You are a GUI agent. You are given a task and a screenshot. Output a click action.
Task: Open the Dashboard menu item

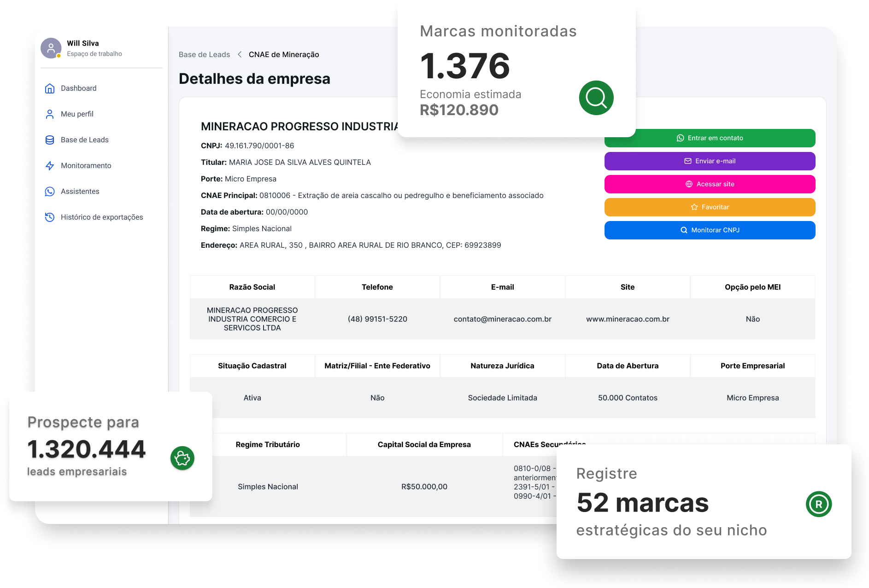point(79,88)
